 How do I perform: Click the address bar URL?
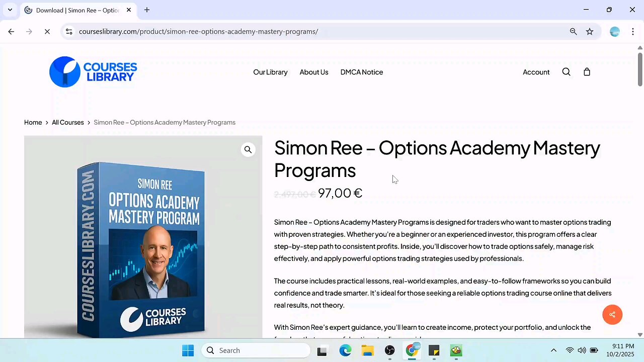click(x=198, y=31)
